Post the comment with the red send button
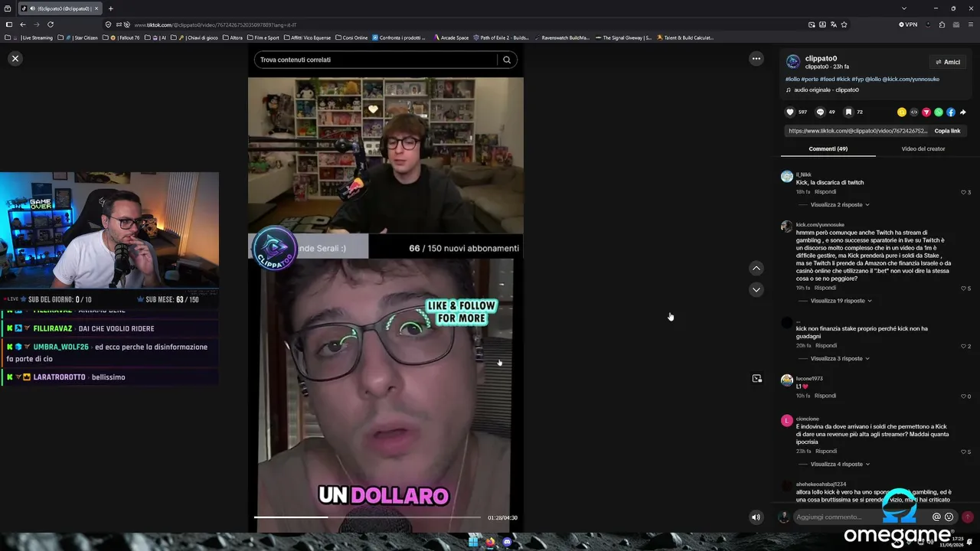Viewport: 980px width, 551px height. pos(968,517)
